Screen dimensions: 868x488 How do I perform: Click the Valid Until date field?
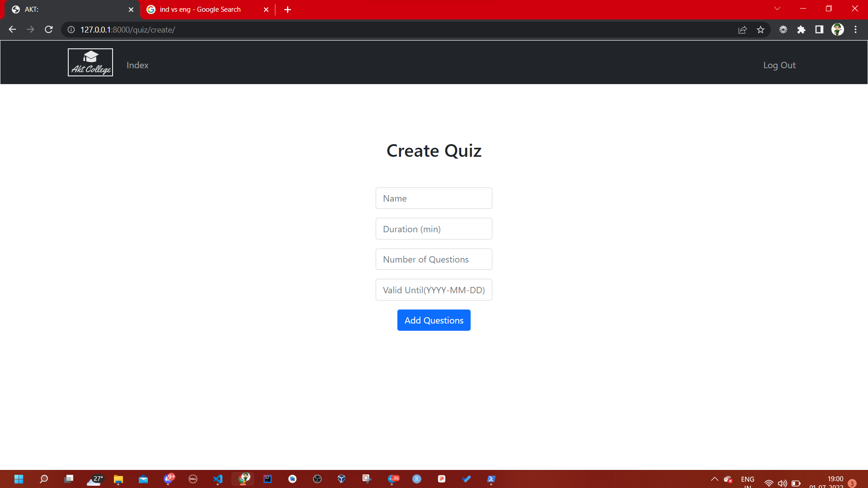[434, 290]
